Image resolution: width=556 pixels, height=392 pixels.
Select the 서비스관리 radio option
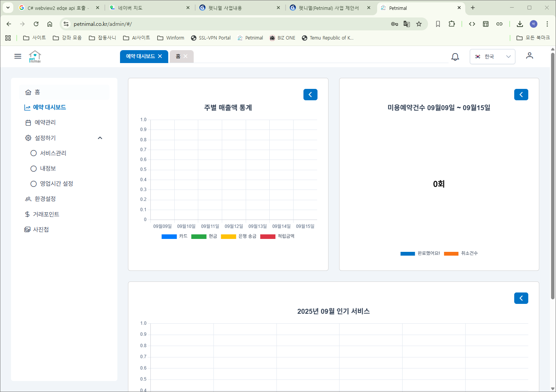point(34,153)
